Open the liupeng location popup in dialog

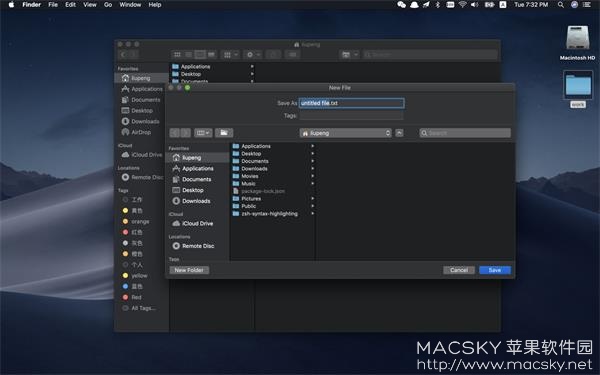(x=346, y=133)
